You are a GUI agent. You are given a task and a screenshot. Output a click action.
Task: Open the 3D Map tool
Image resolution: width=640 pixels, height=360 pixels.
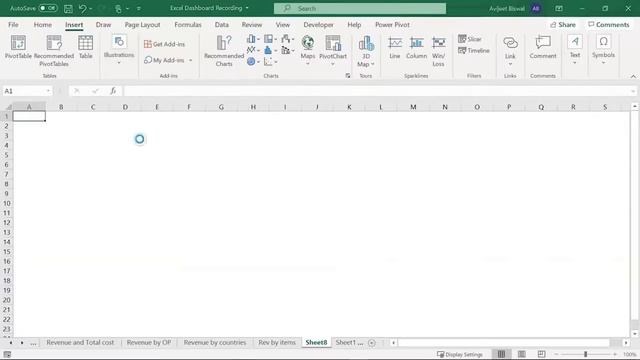coord(366,51)
